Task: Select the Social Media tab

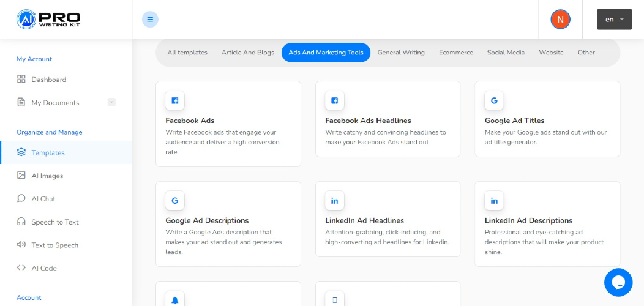Action: (x=506, y=53)
